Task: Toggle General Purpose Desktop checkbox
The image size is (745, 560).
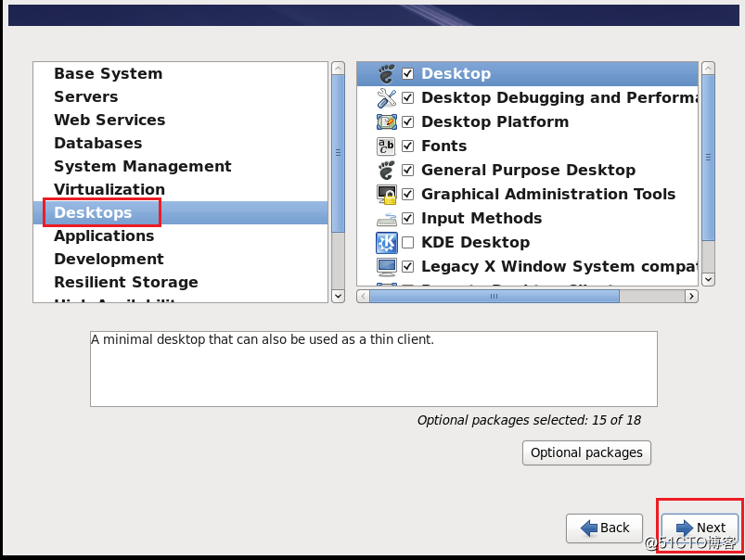Action: point(407,170)
